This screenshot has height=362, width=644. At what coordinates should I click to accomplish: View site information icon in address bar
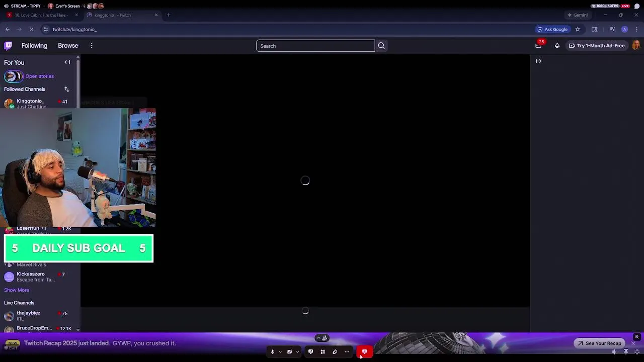click(x=46, y=29)
